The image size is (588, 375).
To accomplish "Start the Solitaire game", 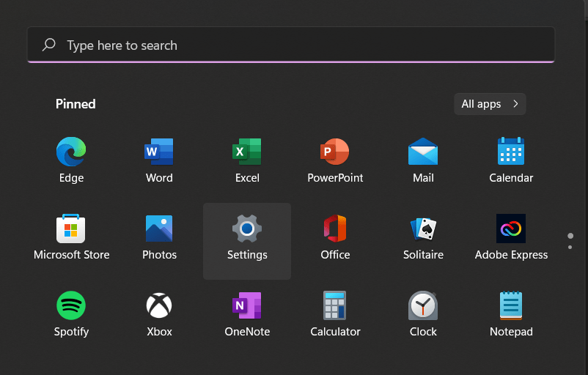I will click(x=423, y=229).
